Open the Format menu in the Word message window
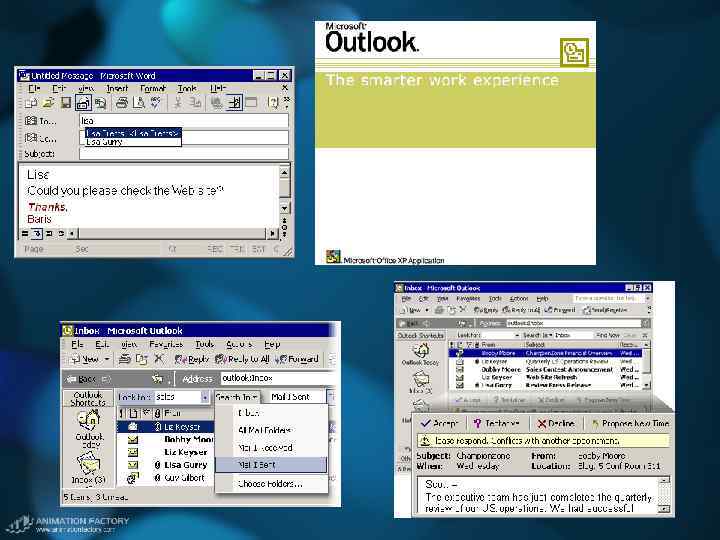The width and height of the screenshot is (720, 540). pos(153,88)
